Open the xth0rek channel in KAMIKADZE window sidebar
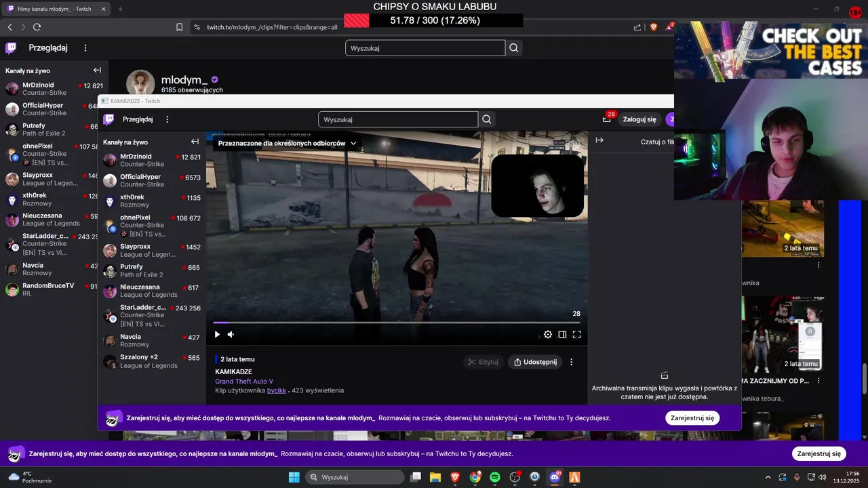Screen dimensions: 868x488 point(151,201)
